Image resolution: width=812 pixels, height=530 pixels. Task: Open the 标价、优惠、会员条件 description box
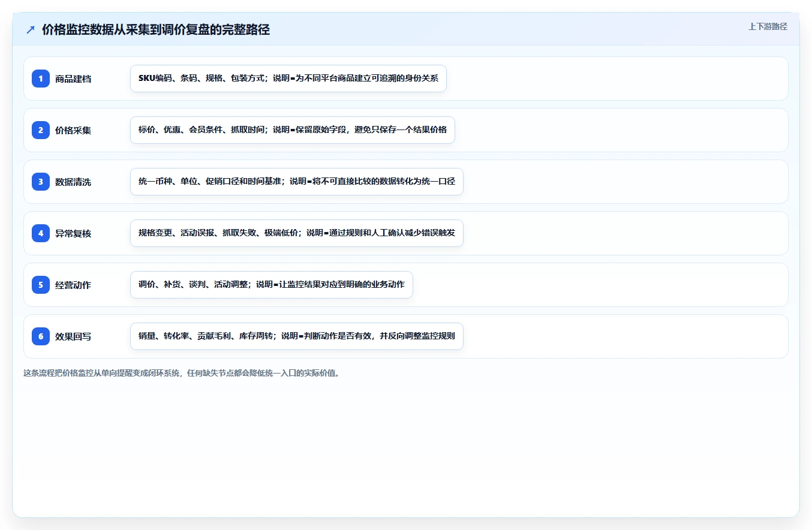[293, 130]
